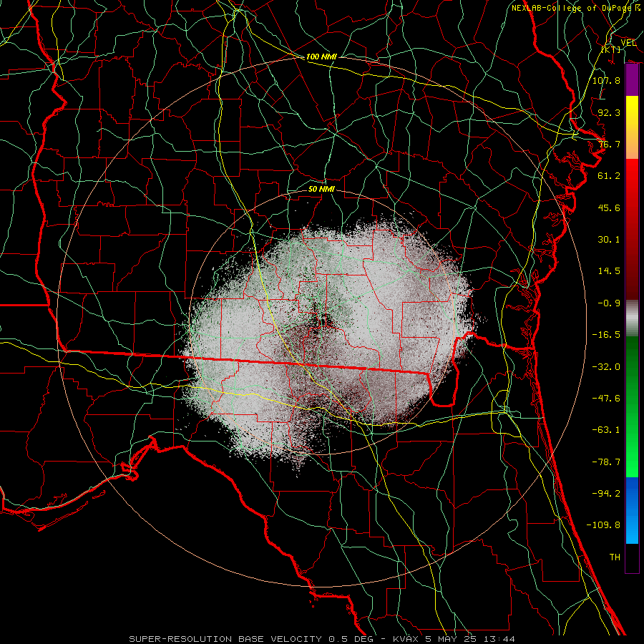Pick the gray segment of the velocity scale
Viewport: 644px width, 644px height.
click(632, 318)
